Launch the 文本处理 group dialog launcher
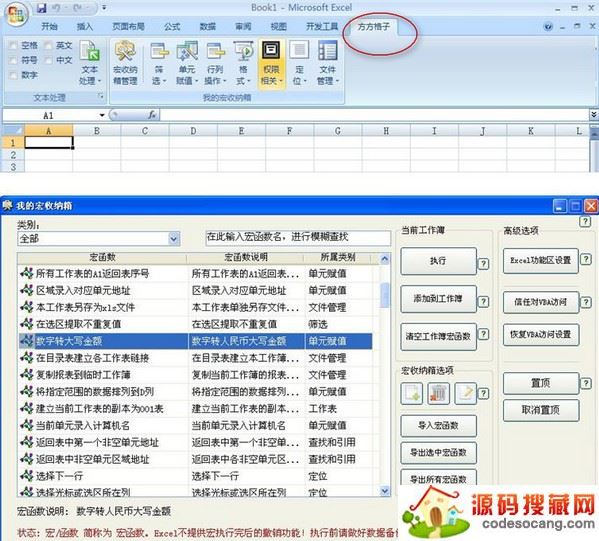The image size is (599, 541). (x=101, y=97)
